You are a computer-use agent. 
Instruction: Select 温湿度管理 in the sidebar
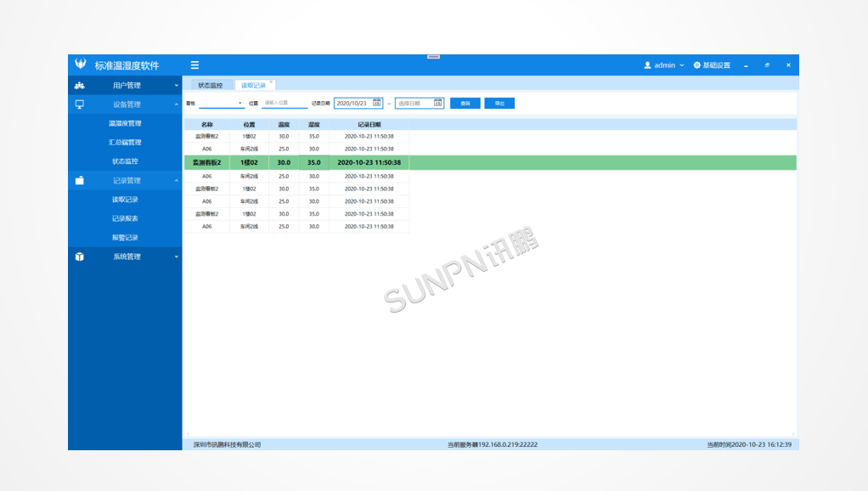(125, 124)
